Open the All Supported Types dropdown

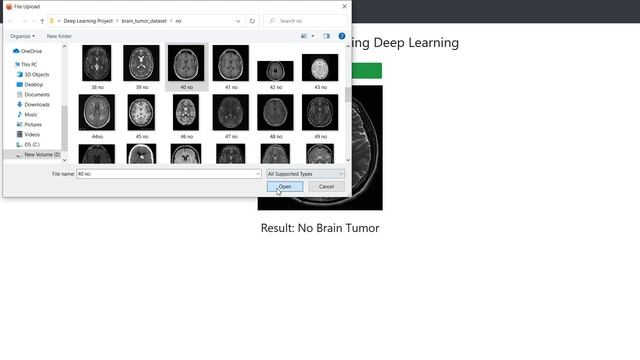pyautogui.click(x=305, y=174)
